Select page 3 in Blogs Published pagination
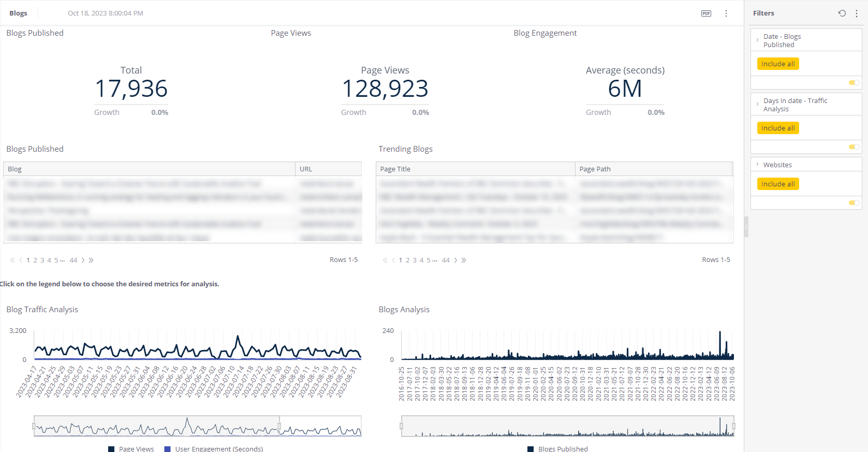The width and height of the screenshot is (868, 452). (x=42, y=260)
